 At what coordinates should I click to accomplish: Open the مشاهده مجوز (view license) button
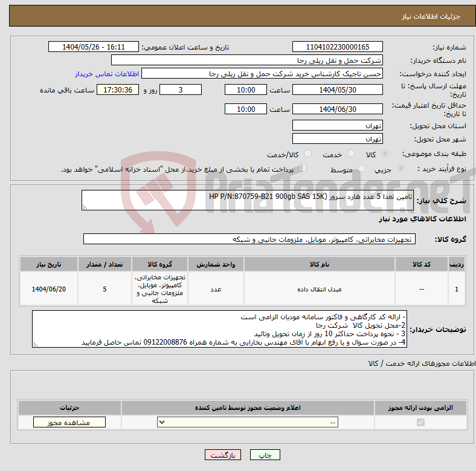pyautogui.click(x=69, y=423)
